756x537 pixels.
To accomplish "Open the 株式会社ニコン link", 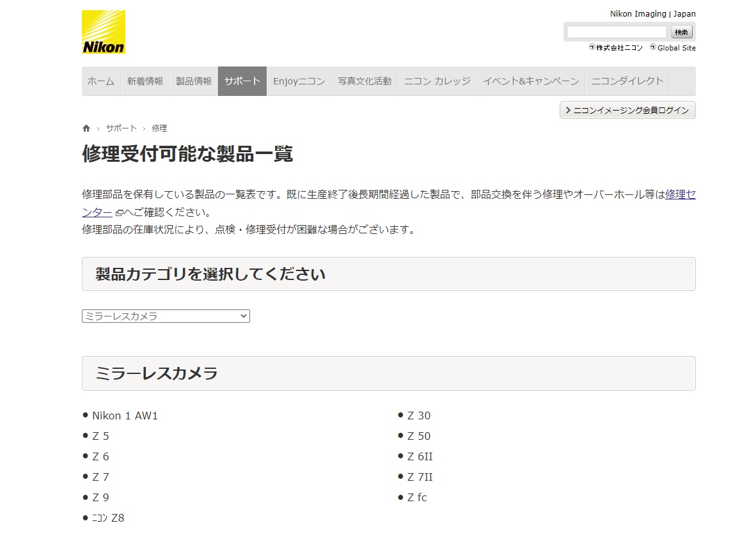I will point(616,48).
